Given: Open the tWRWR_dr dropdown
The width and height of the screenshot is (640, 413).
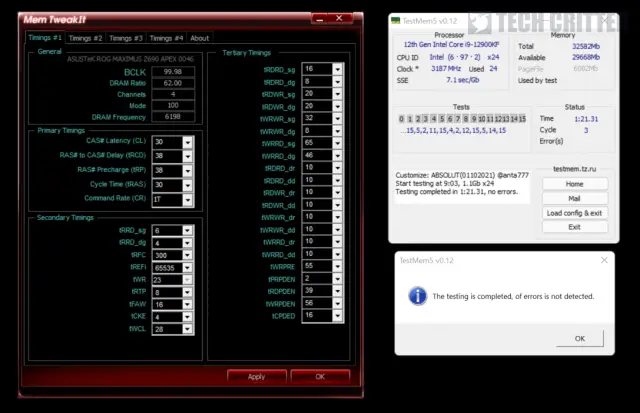Looking at the screenshot, I should [338, 217].
